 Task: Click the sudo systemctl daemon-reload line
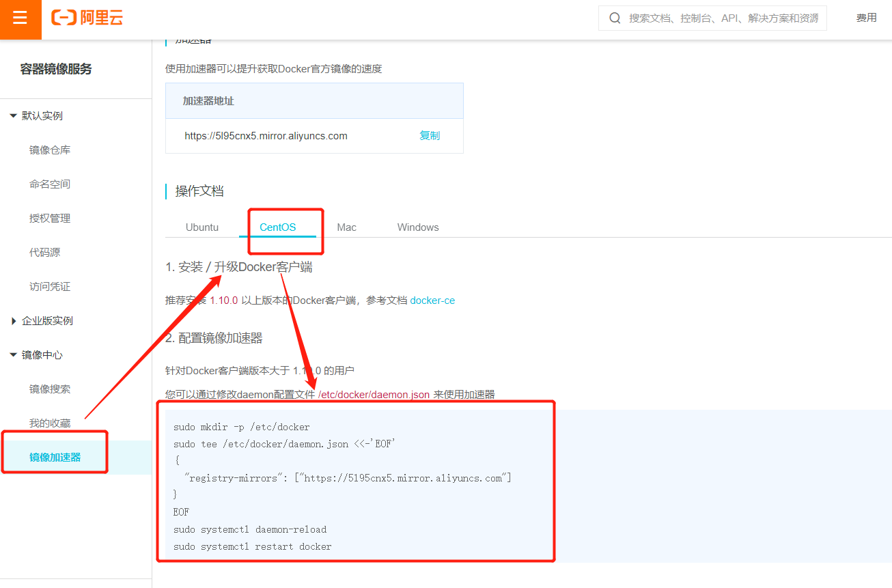[250, 530]
